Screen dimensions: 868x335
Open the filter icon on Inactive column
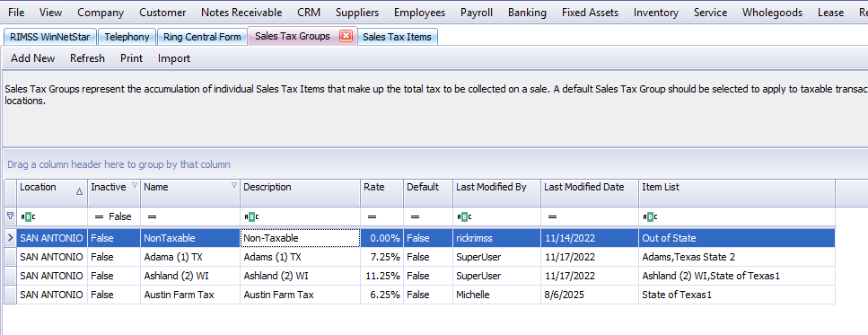[135, 186]
